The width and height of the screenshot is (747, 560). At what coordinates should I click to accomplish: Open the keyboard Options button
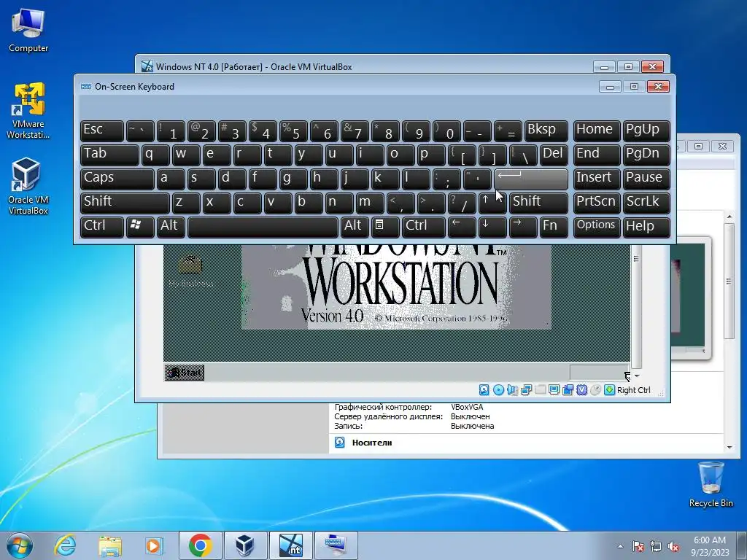[x=597, y=226]
